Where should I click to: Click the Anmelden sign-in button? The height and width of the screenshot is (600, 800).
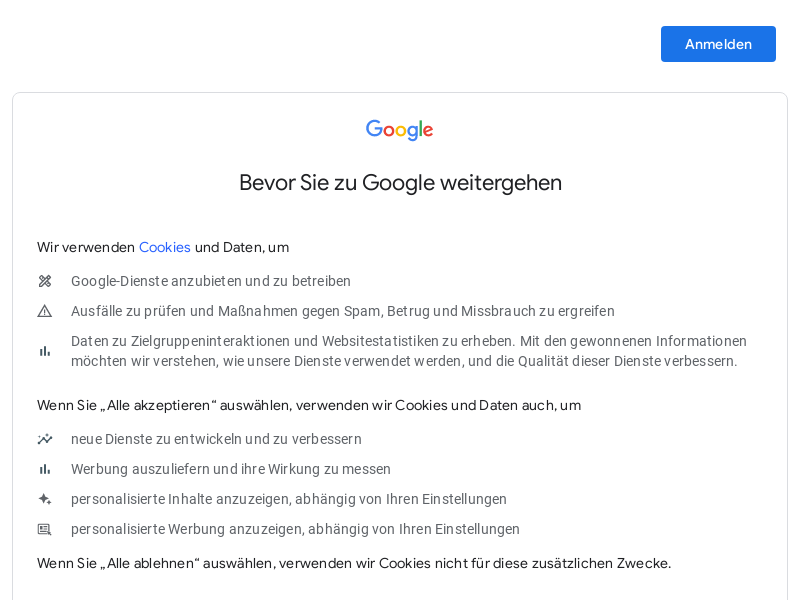point(718,44)
